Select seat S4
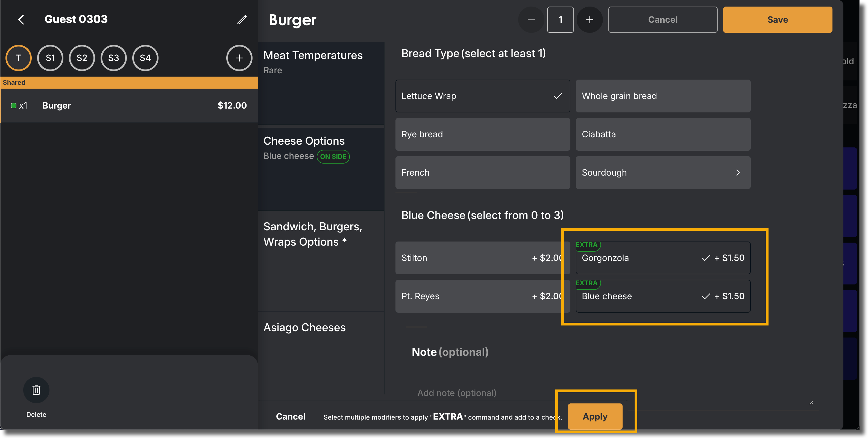Screen dimensions: 868x442 [x=145, y=58]
